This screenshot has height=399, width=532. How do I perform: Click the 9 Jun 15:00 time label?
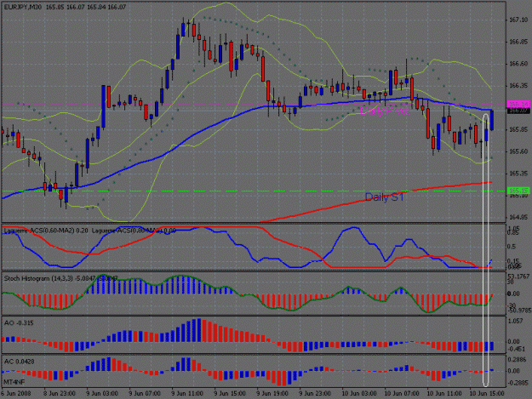pos(230,394)
